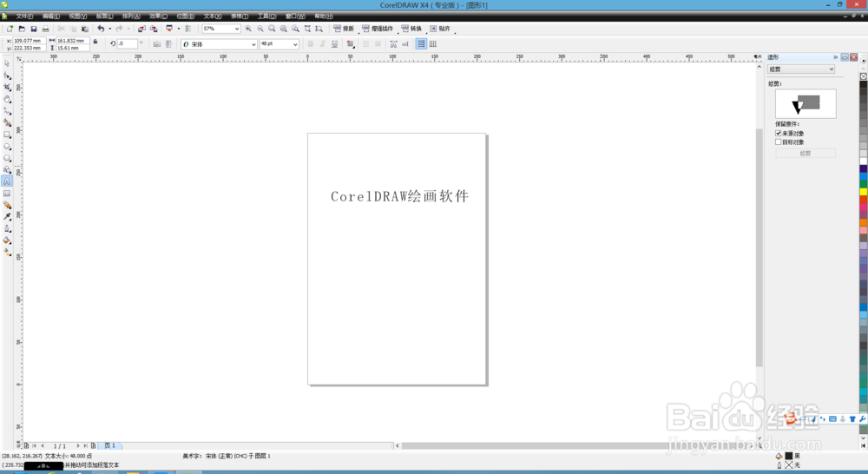
Task: Collapse the 造形 docker with chevrons
Action: tap(835, 57)
